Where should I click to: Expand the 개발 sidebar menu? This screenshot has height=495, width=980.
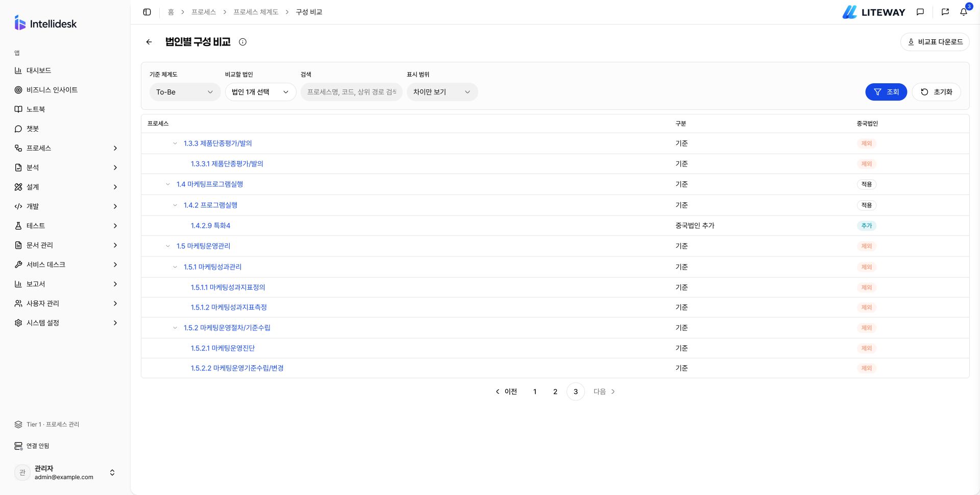tap(65, 206)
